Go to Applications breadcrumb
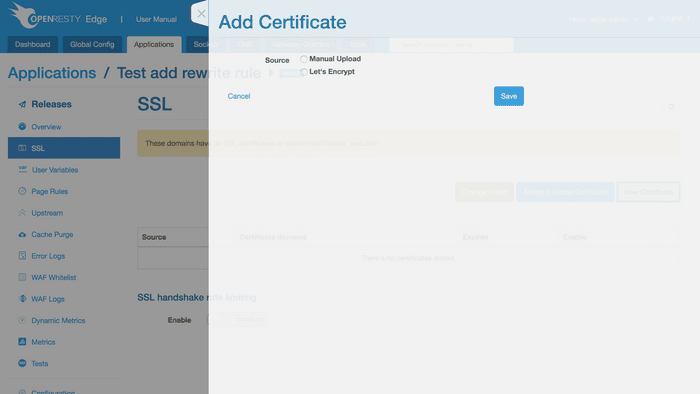 coord(52,73)
